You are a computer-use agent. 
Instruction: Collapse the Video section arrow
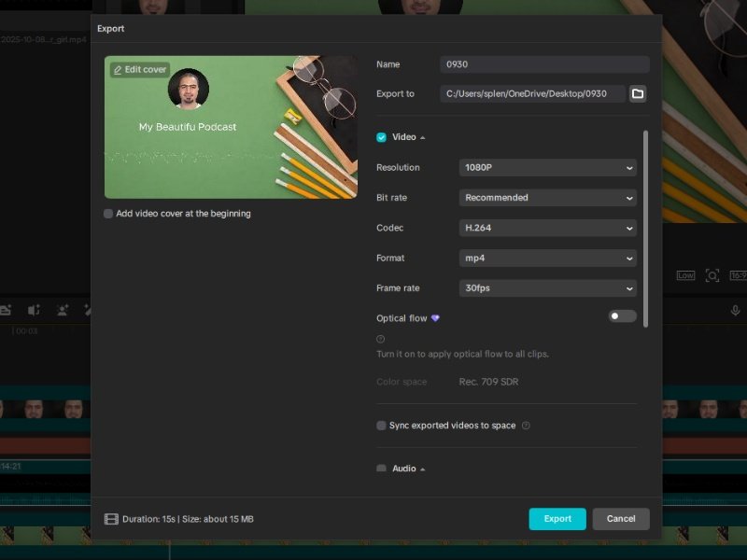pyautogui.click(x=423, y=138)
